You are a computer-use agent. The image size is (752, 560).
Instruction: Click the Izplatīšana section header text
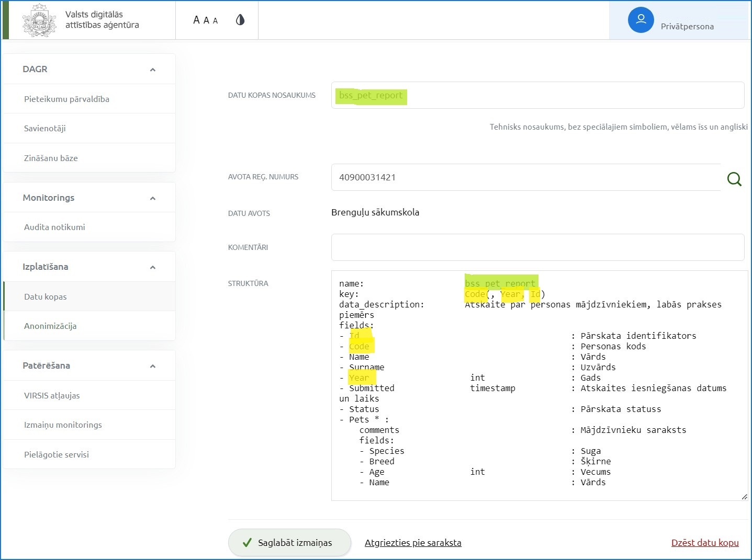(x=46, y=267)
